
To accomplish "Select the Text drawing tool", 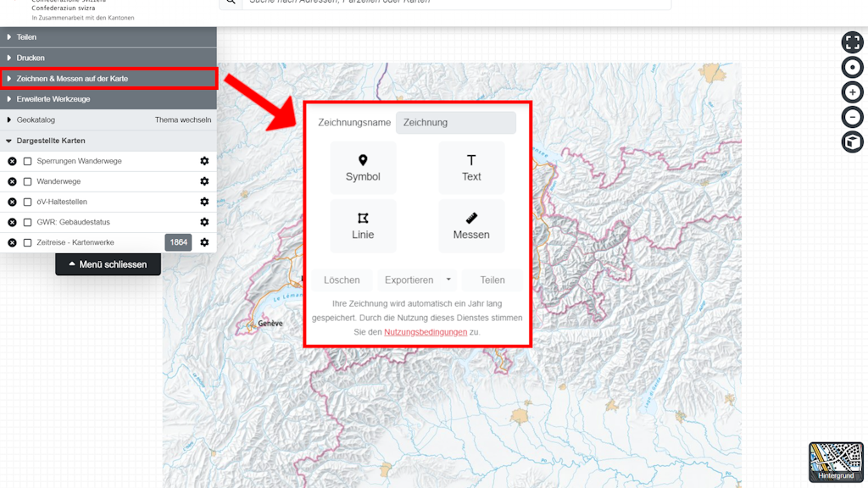I will pyautogui.click(x=471, y=168).
